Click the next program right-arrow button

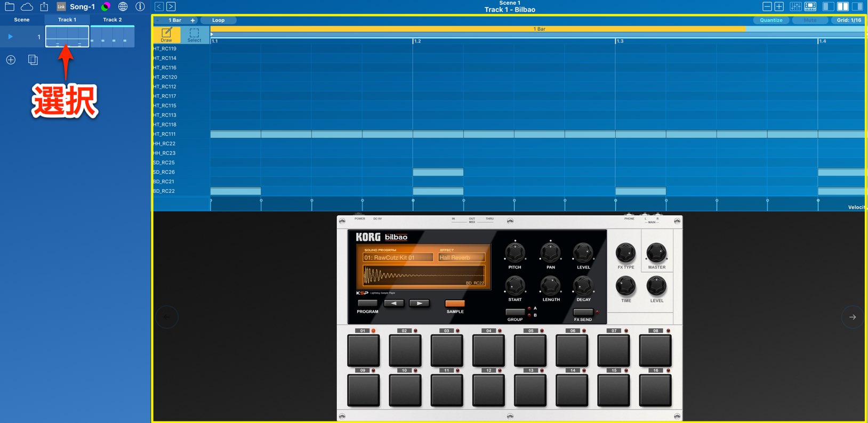coord(419,303)
